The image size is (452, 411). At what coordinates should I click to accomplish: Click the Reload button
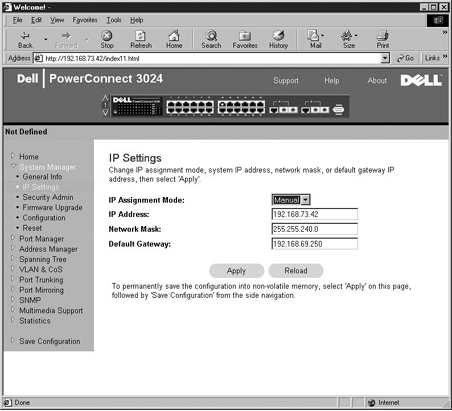[x=296, y=271]
